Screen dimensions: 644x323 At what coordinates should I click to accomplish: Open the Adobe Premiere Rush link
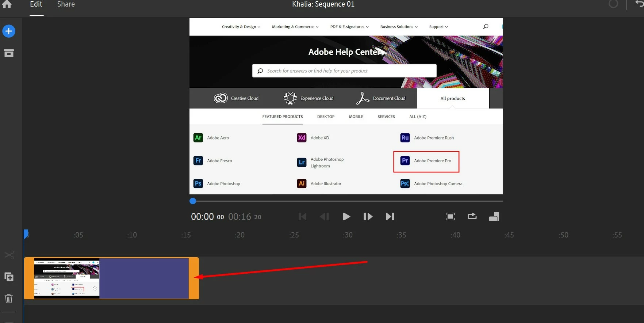point(434,138)
